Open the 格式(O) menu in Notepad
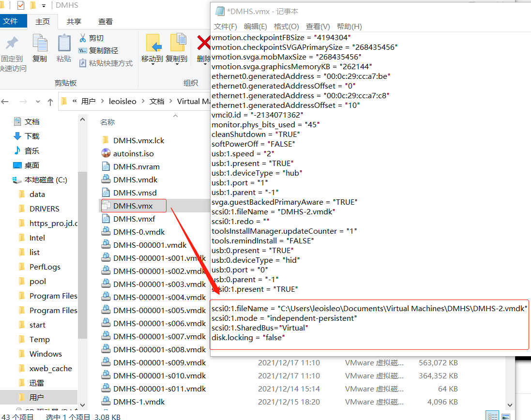Screen dimensions: 531x420 (286, 26)
